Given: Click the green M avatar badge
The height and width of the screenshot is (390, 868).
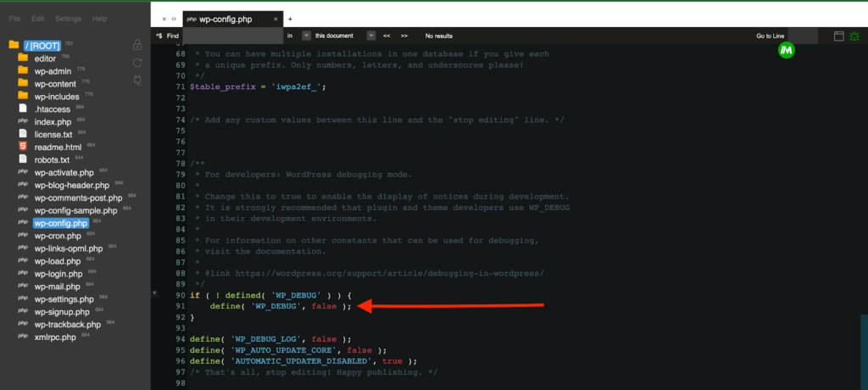Looking at the screenshot, I should click(x=786, y=50).
